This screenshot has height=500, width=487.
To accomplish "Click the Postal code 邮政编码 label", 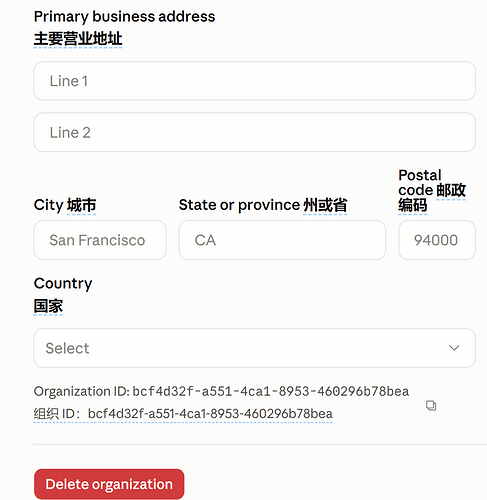I will [x=432, y=190].
